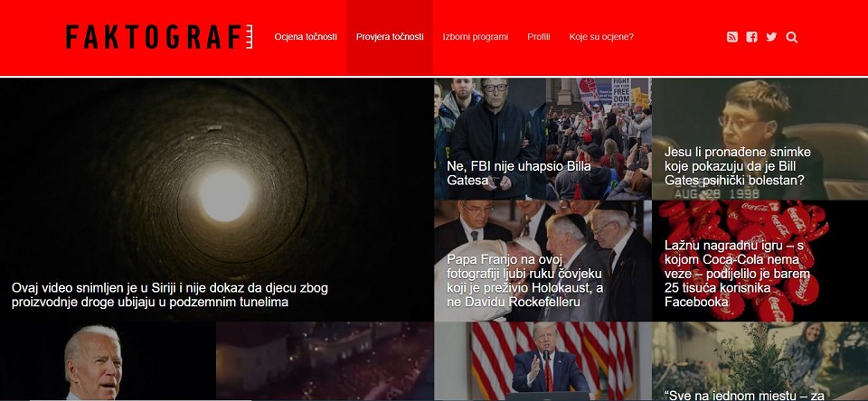Open the RSS feed icon
The image size is (868, 401).
(731, 37)
